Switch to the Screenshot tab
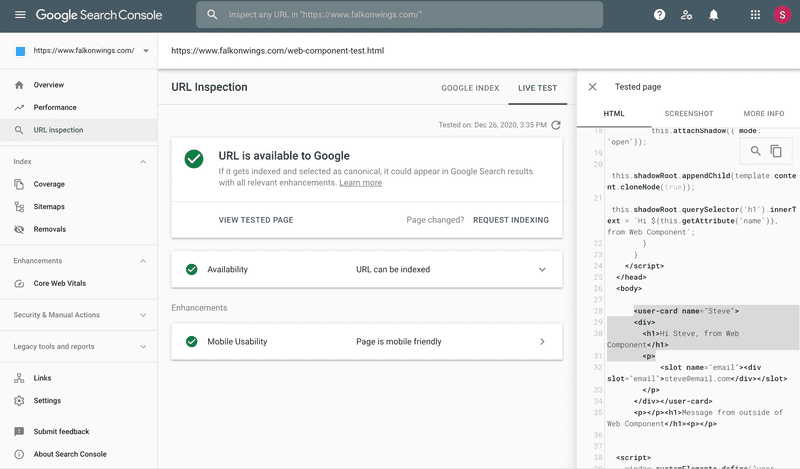This screenshot has width=800, height=469. (x=689, y=114)
